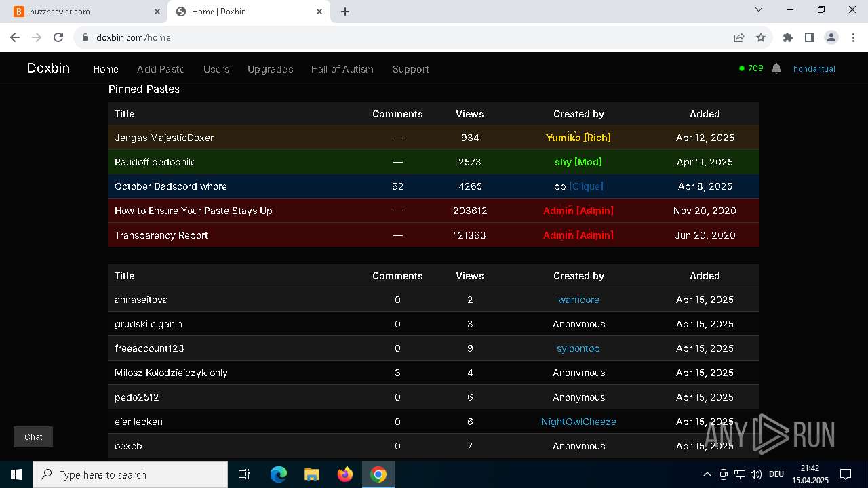Click the Chrome taskbar icon

tap(378, 474)
